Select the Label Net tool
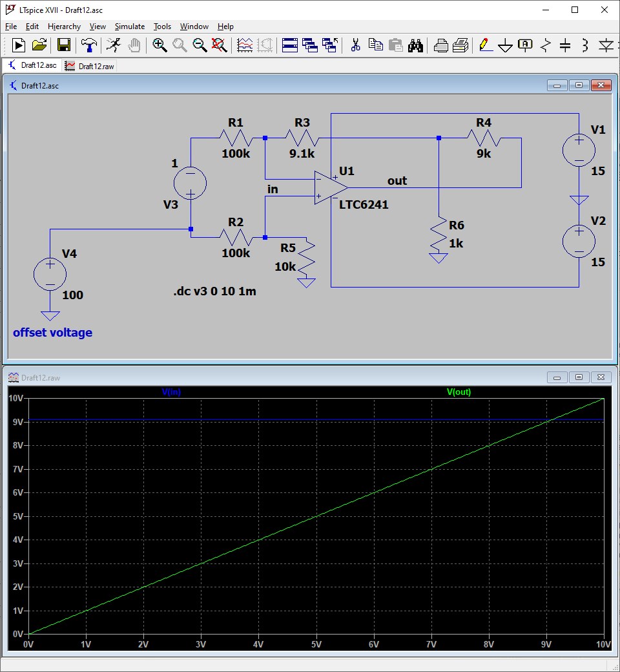This screenshot has width=620, height=672. (525, 45)
